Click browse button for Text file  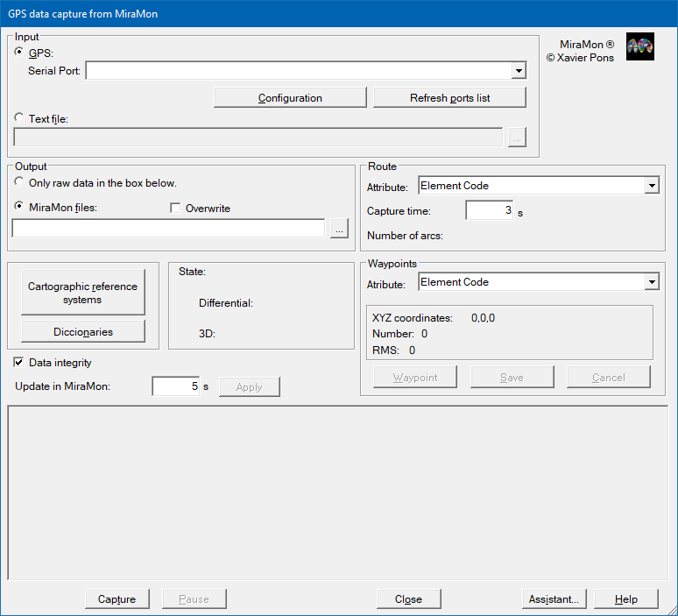517,138
